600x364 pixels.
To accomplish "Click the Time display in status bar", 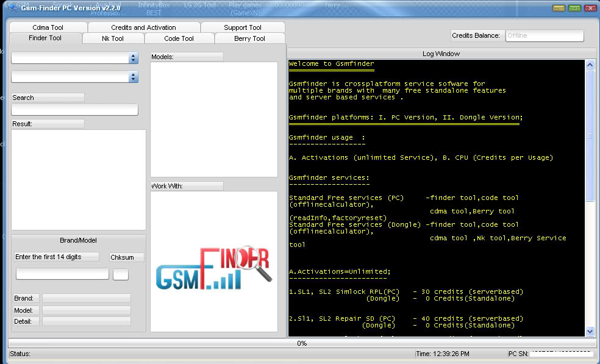I will (443, 354).
